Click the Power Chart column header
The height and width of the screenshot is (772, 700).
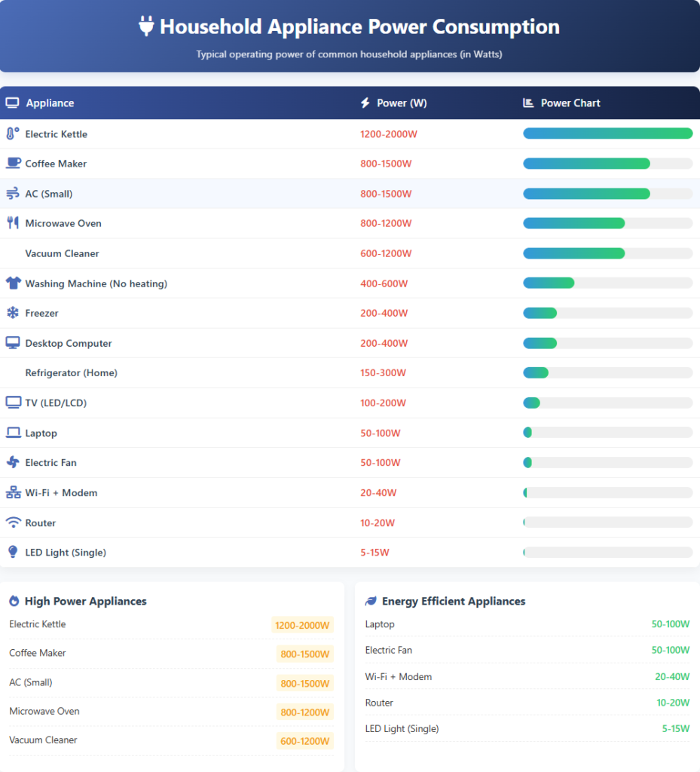click(570, 103)
